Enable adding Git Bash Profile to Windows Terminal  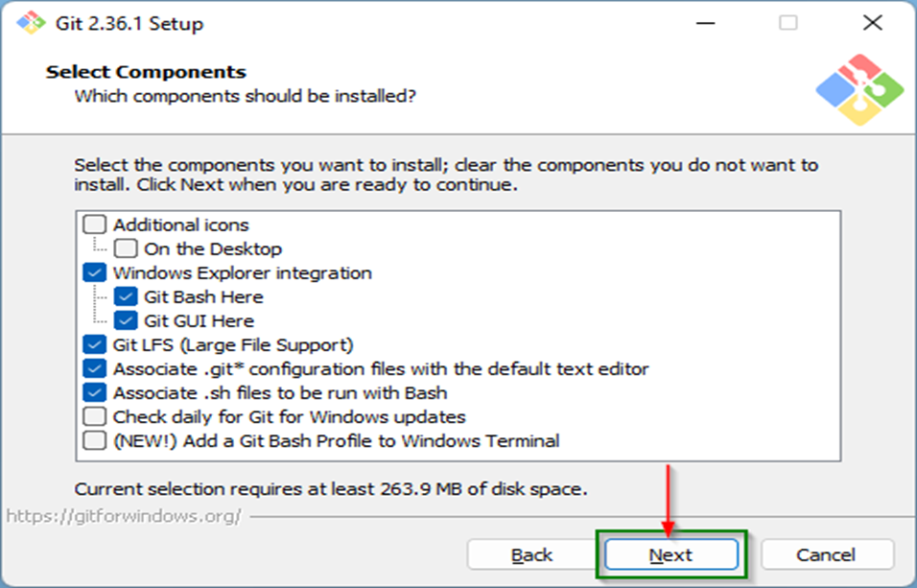[94, 440]
